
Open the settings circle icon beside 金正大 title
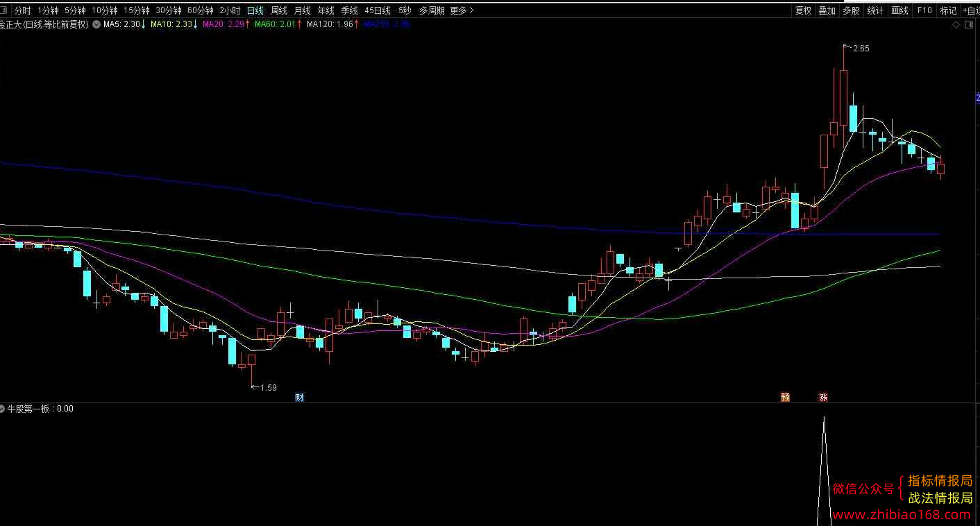click(x=96, y=24)
